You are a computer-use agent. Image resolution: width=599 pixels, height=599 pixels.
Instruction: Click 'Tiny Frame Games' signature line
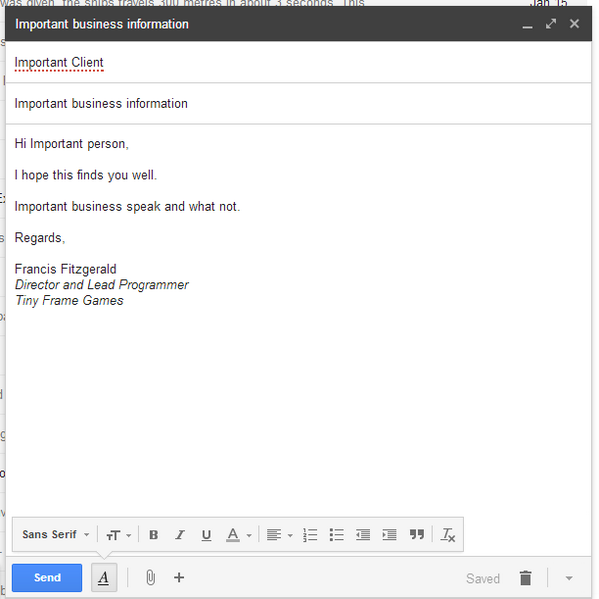click(69, 300)
